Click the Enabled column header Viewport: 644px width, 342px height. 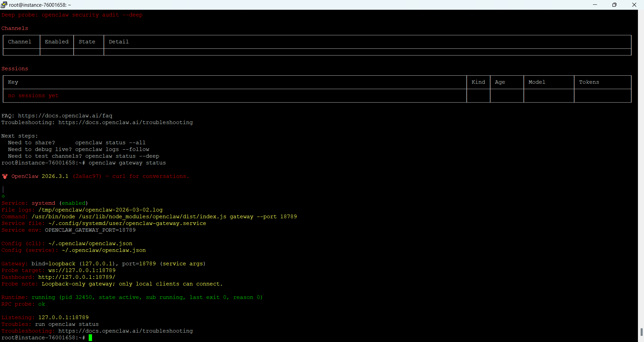(x=56, y=42)
